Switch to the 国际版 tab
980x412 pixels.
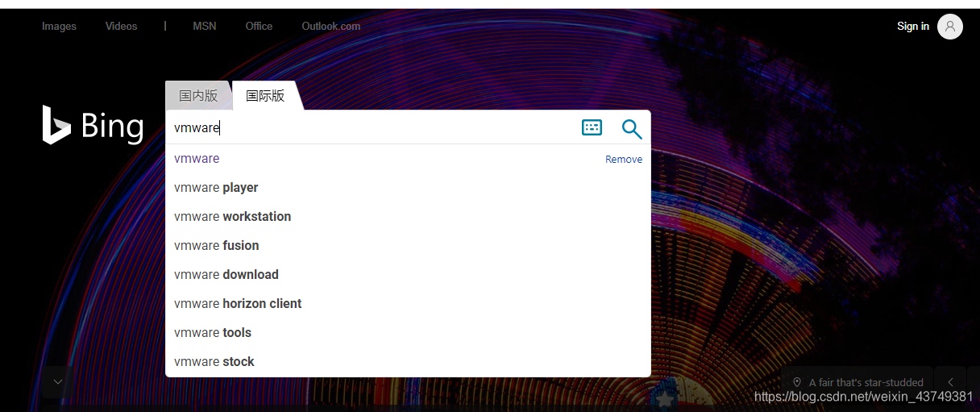(265, 95)
